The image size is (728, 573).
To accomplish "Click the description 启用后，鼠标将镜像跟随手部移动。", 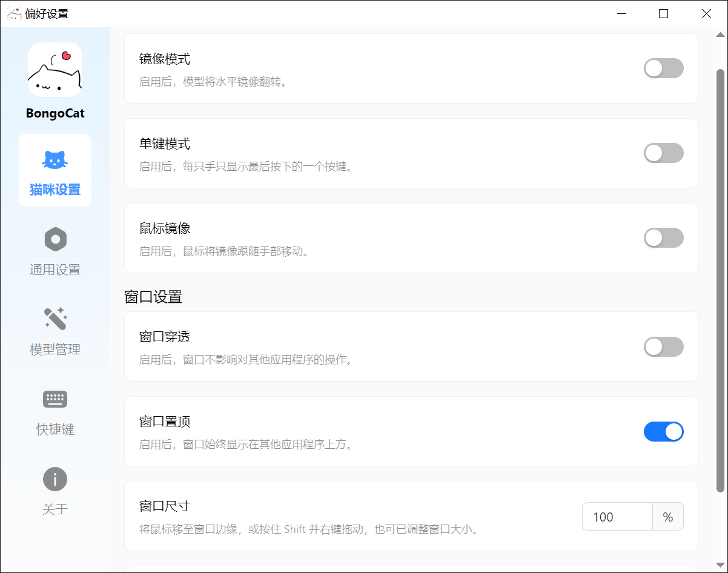I will click(224, 251).
